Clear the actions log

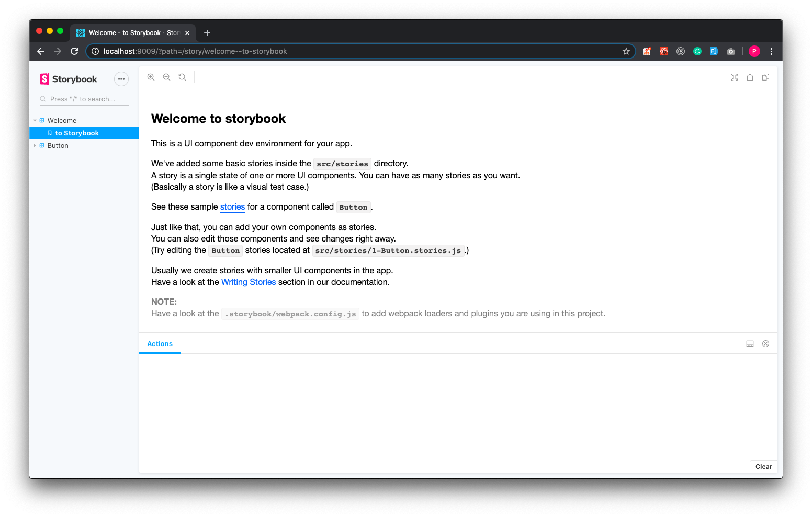pos(763,467)
